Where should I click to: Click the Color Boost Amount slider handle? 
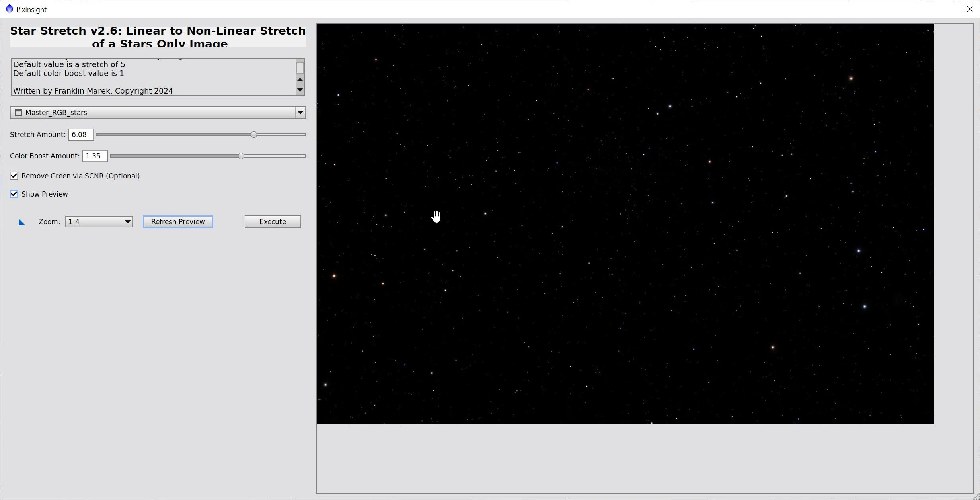pos(241,156)
